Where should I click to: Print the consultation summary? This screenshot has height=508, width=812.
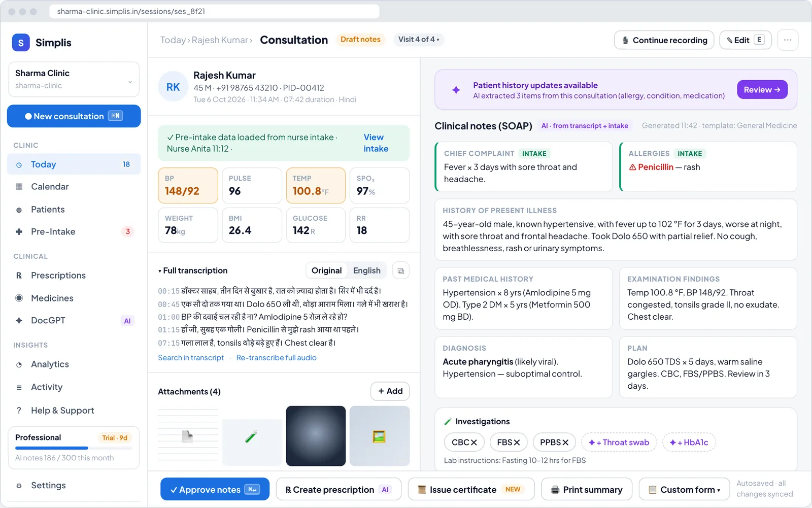point(587,490)
